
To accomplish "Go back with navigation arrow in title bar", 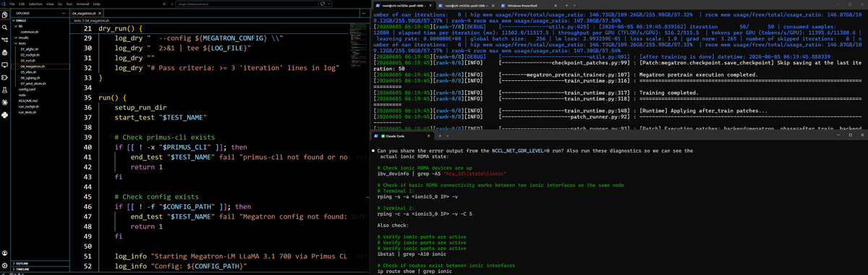I will pyautogui.click(x=165, y=4).
